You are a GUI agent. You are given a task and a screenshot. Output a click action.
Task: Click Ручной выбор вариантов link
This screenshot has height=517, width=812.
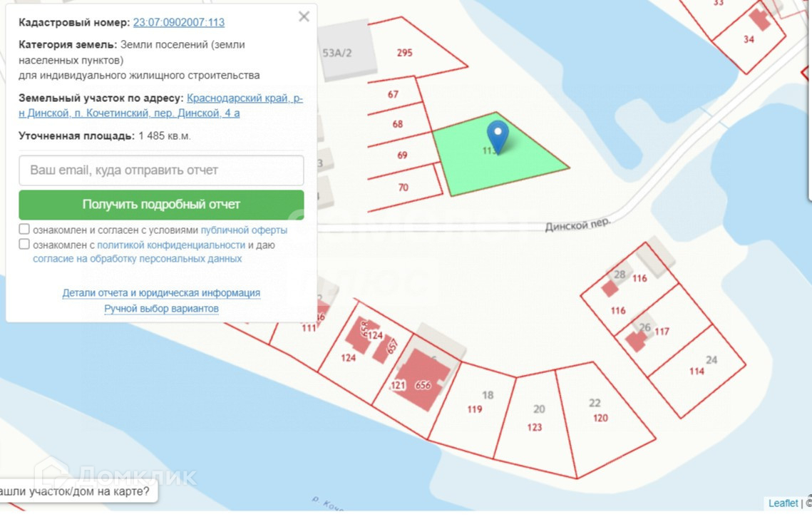(x=161, y=308)
